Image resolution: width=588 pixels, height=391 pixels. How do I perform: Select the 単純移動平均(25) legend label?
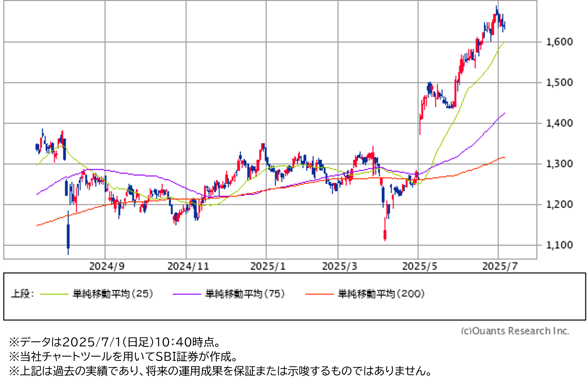[113, 294]
